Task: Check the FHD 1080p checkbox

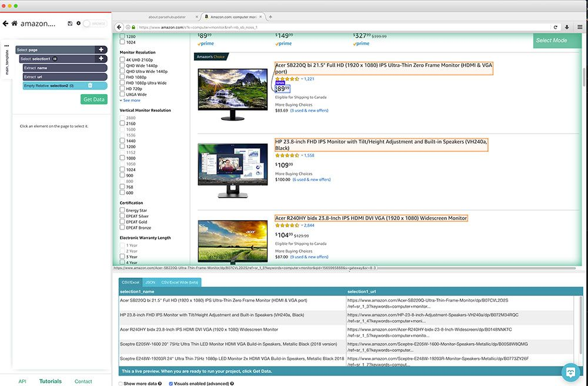Action: pyautogui.click(x=122, y=77)
